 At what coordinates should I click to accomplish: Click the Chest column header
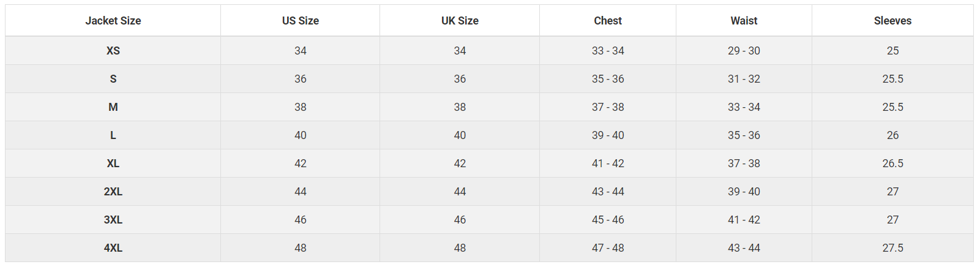[608, 21]
